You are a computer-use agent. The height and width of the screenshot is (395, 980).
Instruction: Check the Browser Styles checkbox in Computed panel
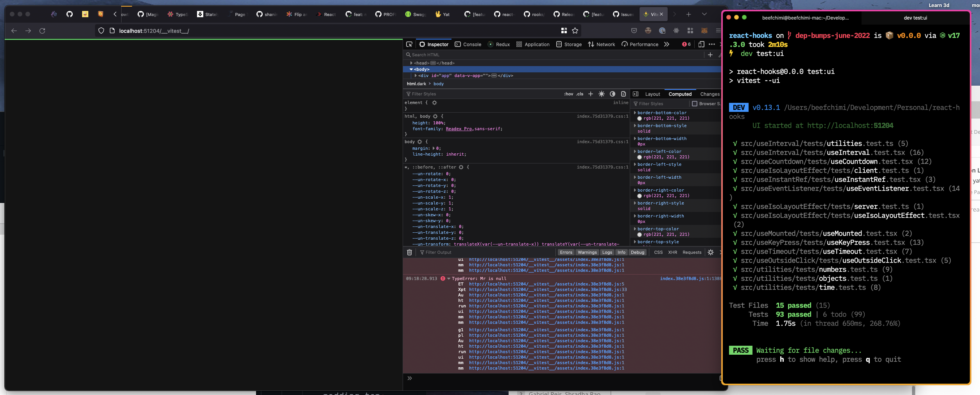695,104
